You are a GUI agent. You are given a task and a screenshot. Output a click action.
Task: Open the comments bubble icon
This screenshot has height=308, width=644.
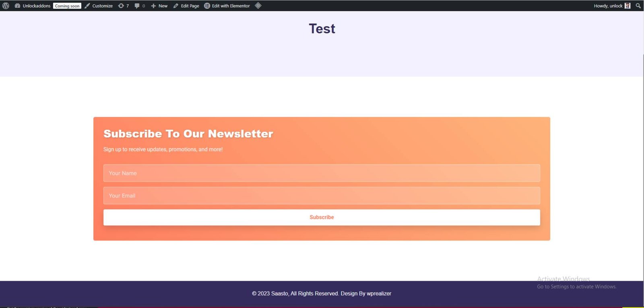coord(137,6)
